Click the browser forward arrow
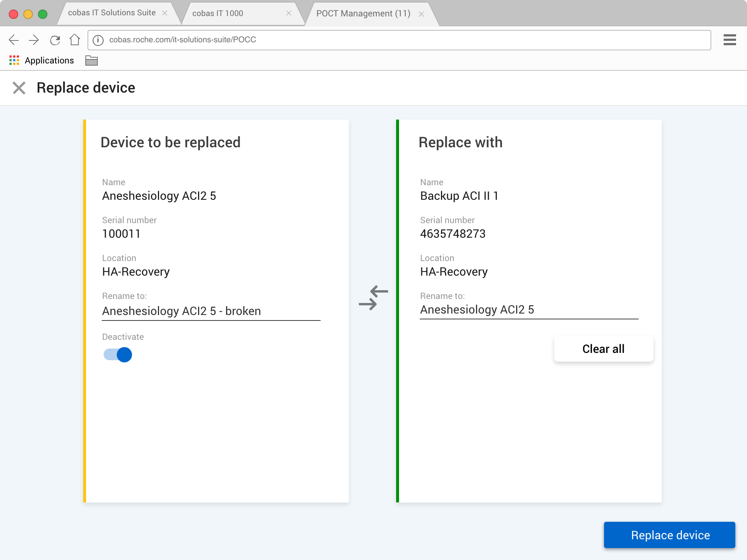This screenshot has width=747, height=560. tap(34, 40)
